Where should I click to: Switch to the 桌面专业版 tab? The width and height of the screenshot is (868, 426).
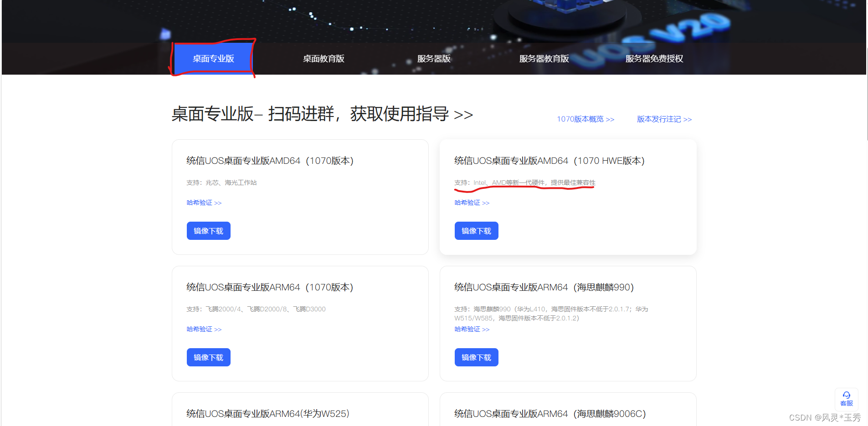(213, 58)
